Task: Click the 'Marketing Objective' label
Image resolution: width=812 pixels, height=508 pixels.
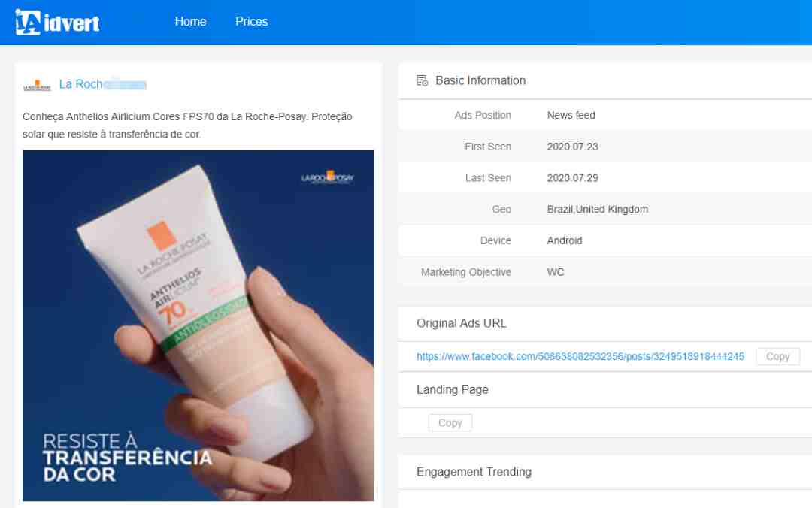Action: point(465,272)
